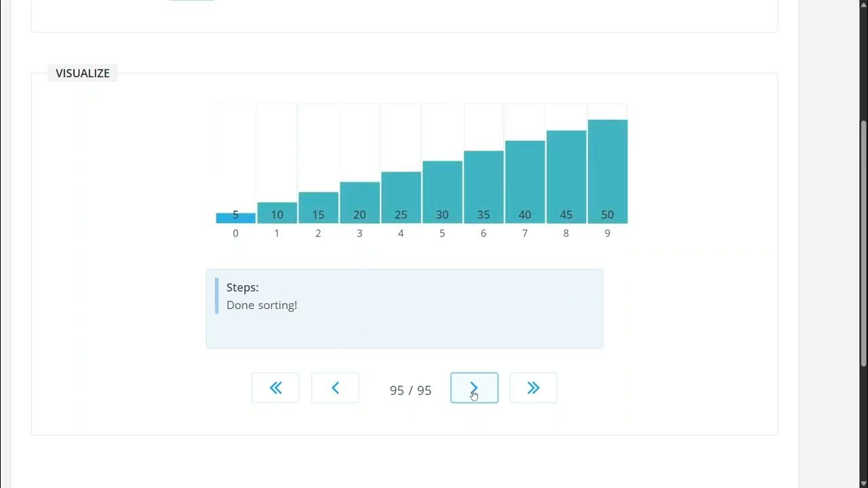Click the 95 / 95 step counter
Viewport: 868px width, 488px height.
pyautogui.click(x=410, y=390)
